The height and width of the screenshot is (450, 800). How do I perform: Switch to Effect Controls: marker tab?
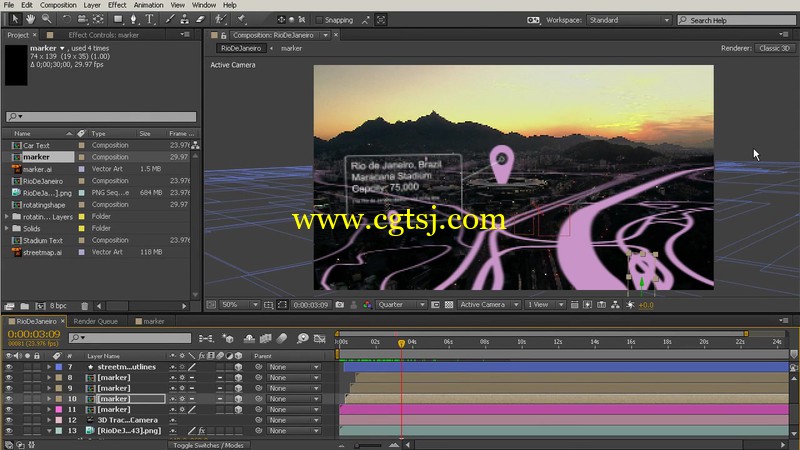[x=104, y=35]
